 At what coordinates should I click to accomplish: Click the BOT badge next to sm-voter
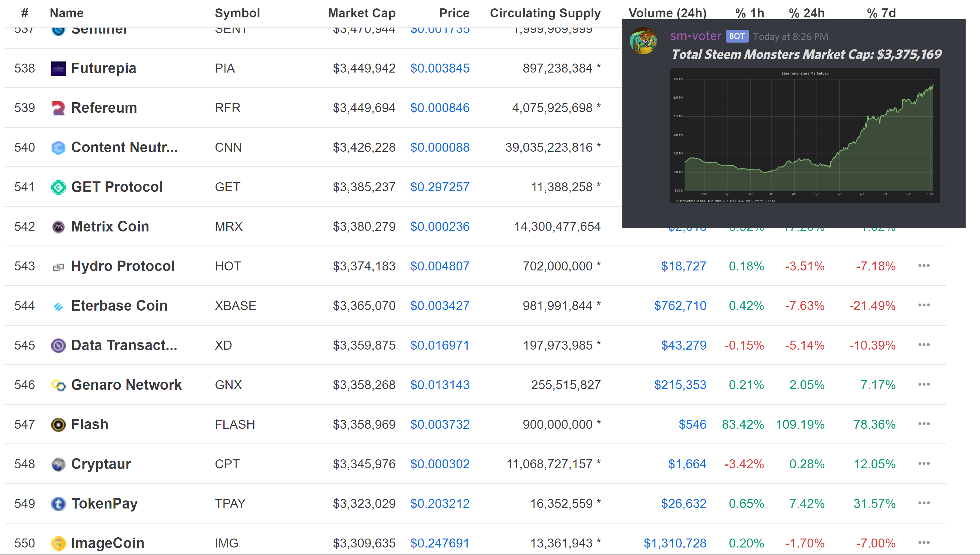click(x=737, y=36)
